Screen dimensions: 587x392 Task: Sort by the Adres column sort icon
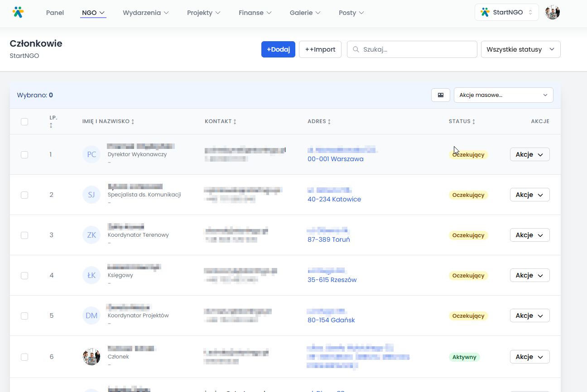(x=329, y=121)
